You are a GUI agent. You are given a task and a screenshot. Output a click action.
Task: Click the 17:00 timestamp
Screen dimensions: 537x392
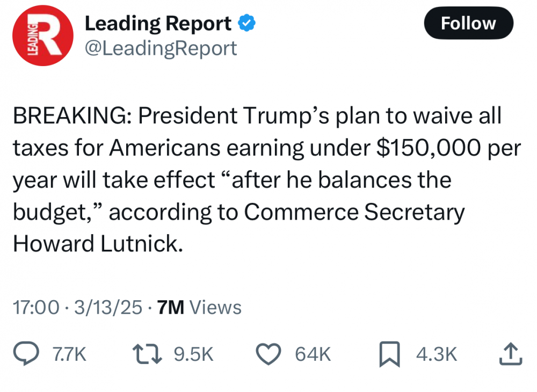35,308
